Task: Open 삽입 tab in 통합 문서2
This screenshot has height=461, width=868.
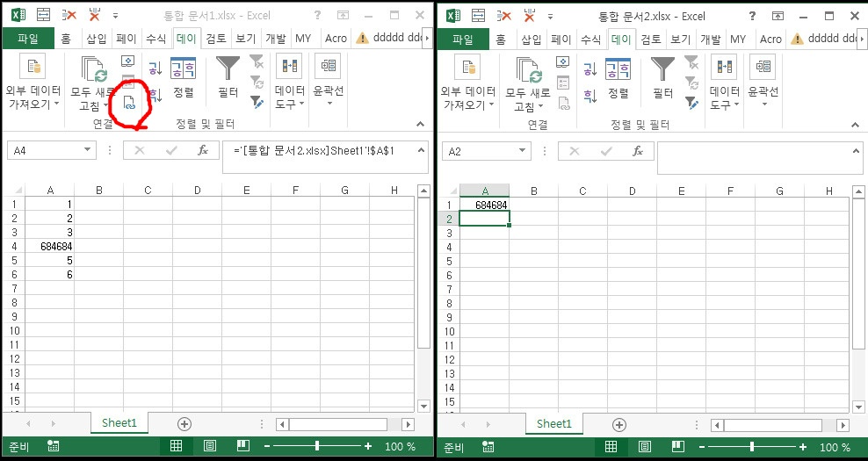Action: point(532,39)
